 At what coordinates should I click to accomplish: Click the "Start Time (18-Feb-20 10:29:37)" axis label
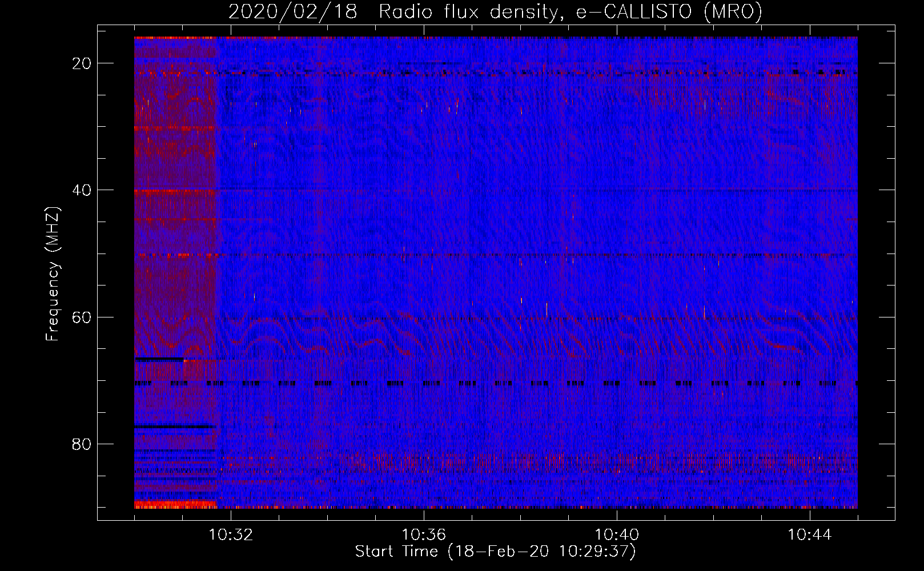tap(495, 552)
